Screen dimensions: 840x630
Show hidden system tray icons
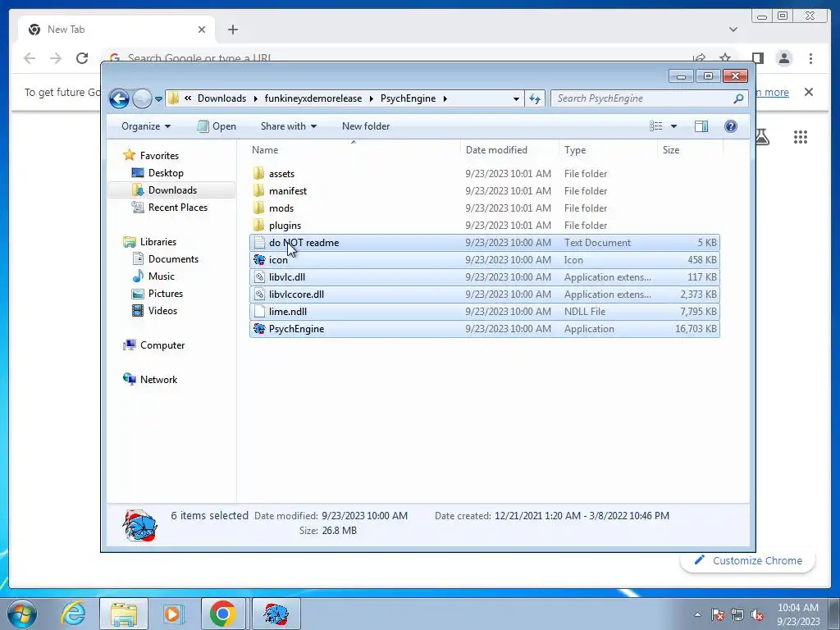click(x=697, y=614)
